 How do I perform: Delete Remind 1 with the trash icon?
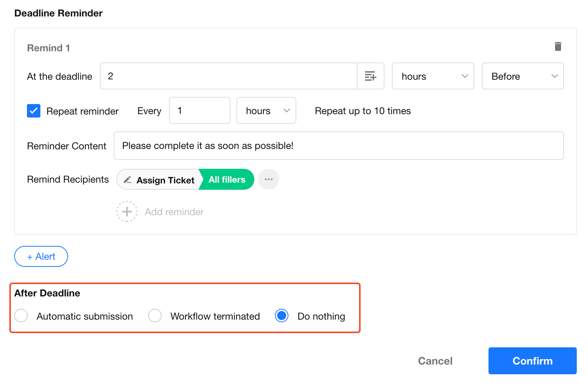[x=558, y=46]
